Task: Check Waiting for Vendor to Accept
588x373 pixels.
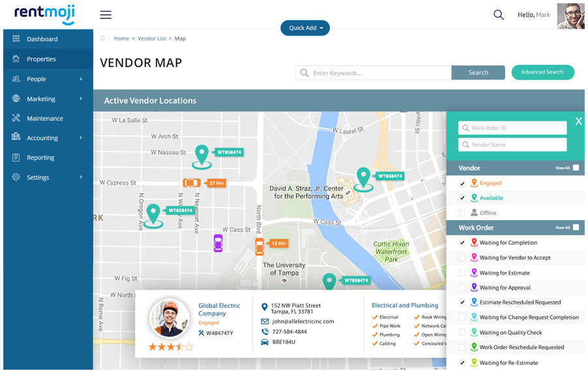Action: tap(462, 258)
